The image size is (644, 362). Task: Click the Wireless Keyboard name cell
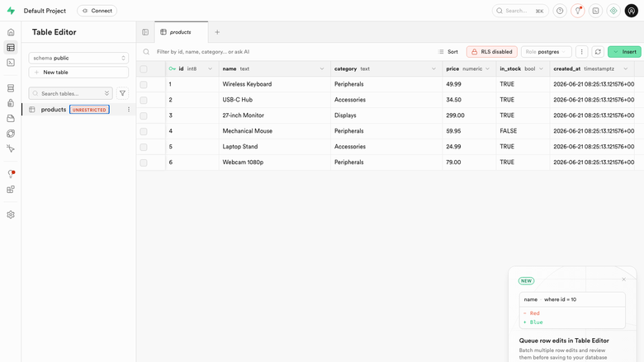(x=275, y=84)
